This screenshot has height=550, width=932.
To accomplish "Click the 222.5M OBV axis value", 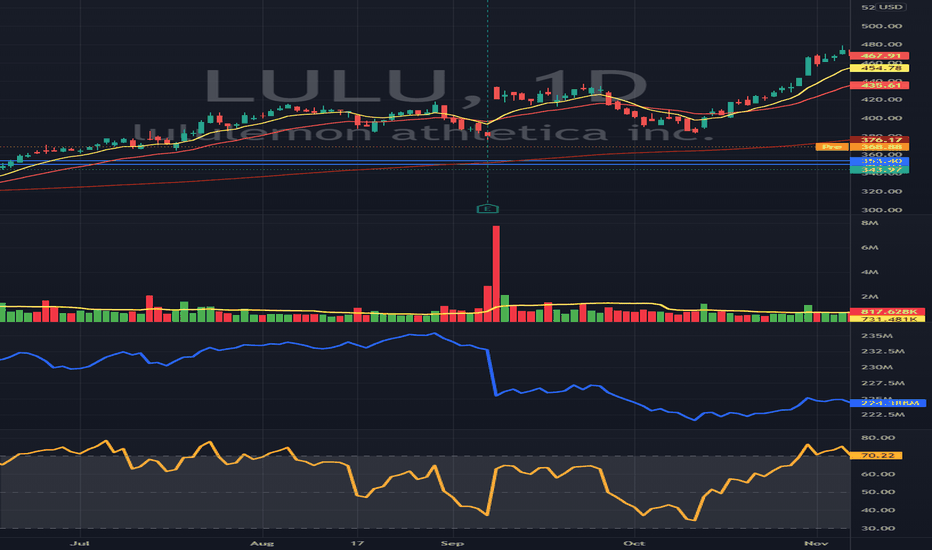I will coord(883,414).
